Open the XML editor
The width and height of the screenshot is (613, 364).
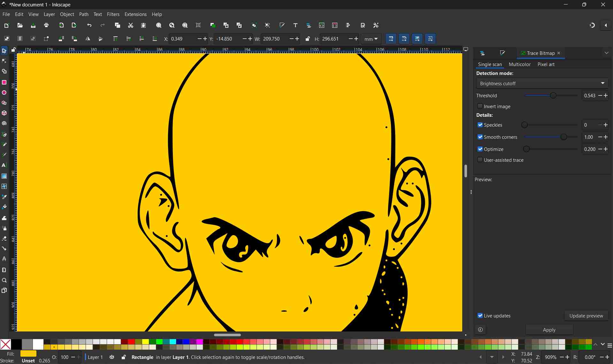322,25
